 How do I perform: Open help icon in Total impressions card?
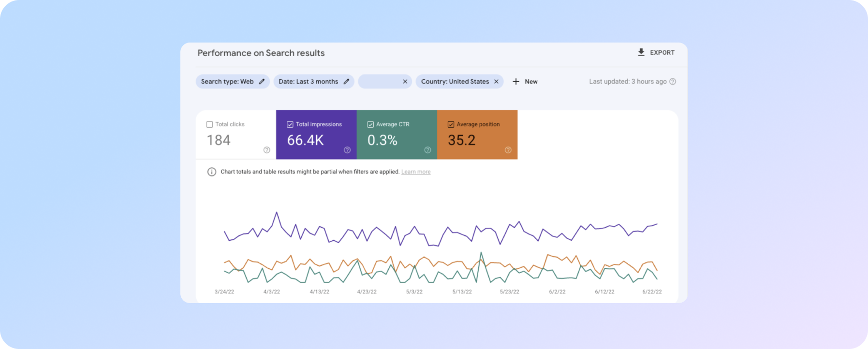(x=347, y=150)
